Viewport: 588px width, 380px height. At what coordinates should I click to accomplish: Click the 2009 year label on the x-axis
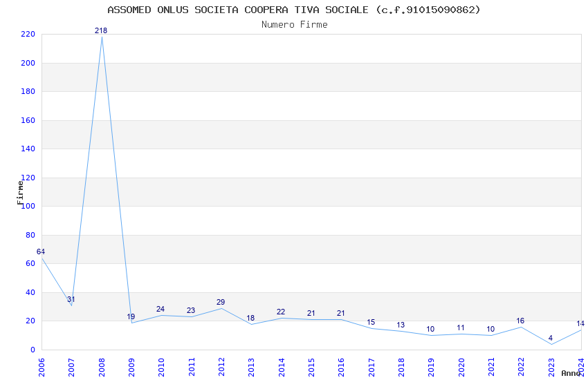[131, 368]
